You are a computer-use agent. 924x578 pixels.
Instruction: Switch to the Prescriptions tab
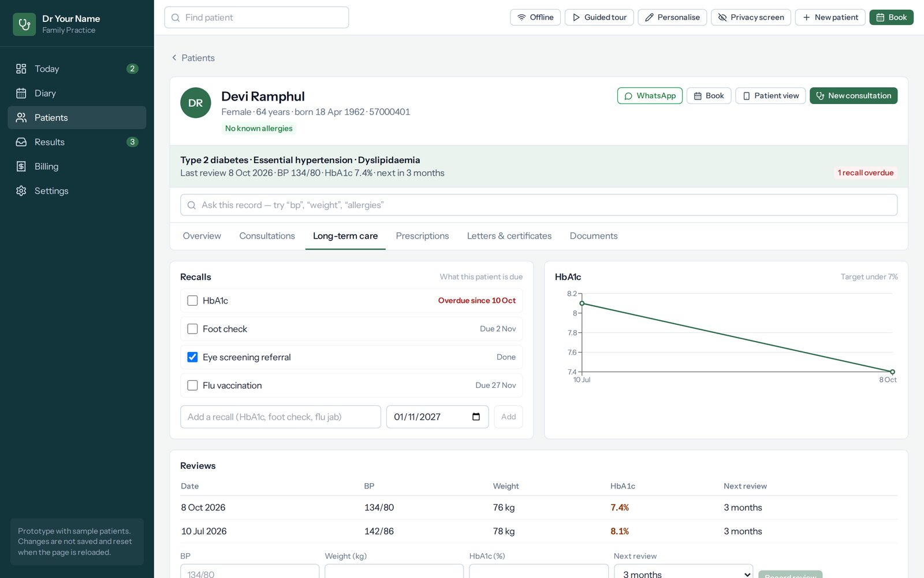422,236
